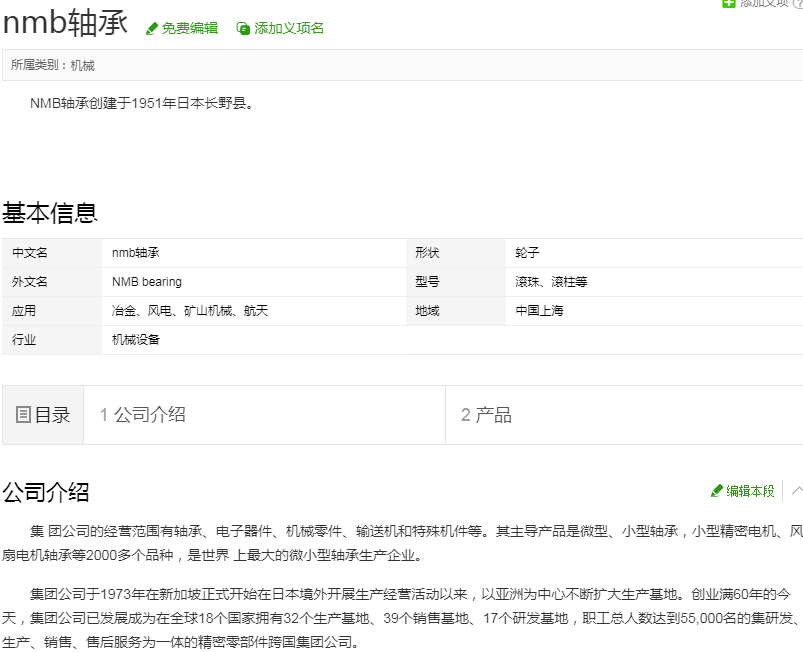Click the 地域 label cell
This screenshot has height=652, width=803.
pyautogui.click(x=456, y=311)
